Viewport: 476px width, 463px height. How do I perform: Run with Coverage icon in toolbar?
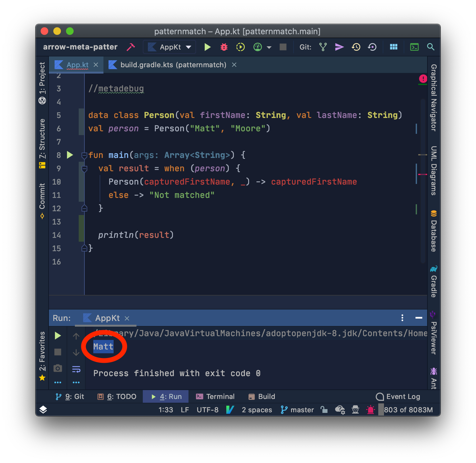click(x=240, y=47)
